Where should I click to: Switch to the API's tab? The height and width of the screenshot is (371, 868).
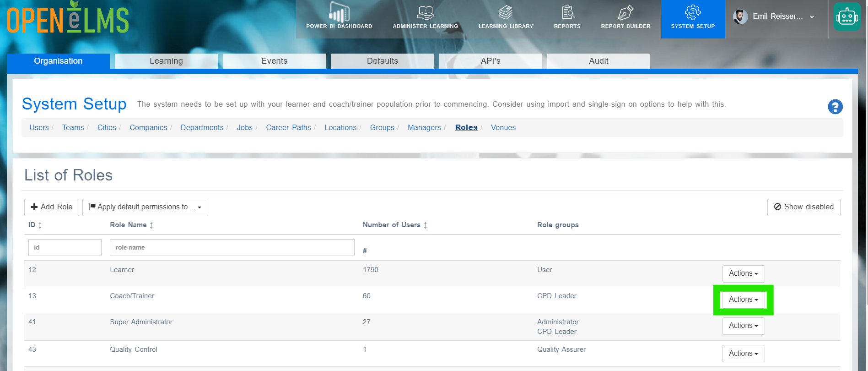pos(491,61)
